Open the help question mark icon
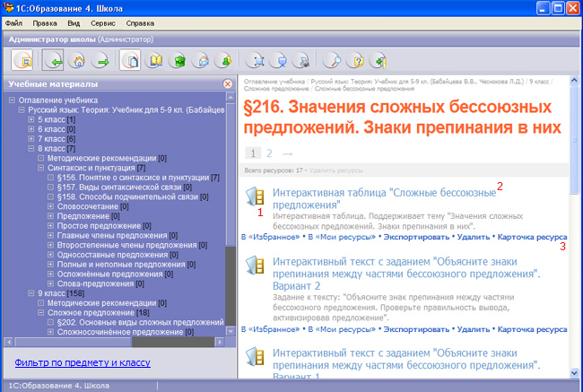 356,61
